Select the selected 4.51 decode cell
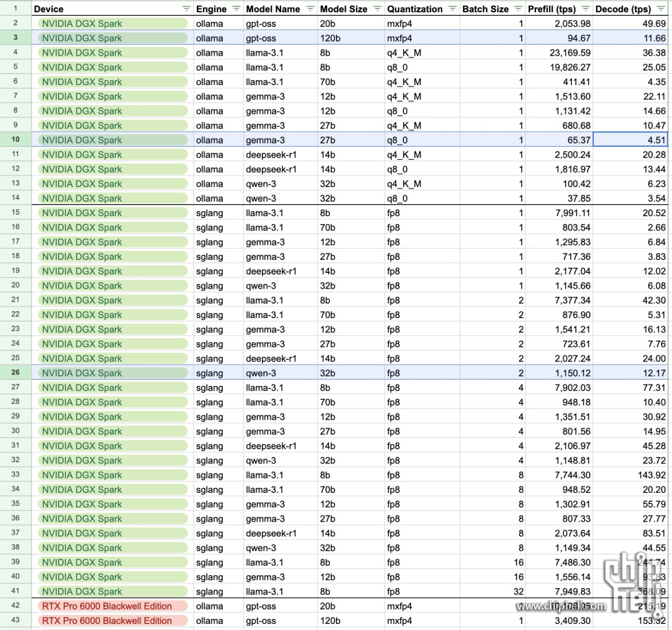The image size is (672, 630). [631, 140]
